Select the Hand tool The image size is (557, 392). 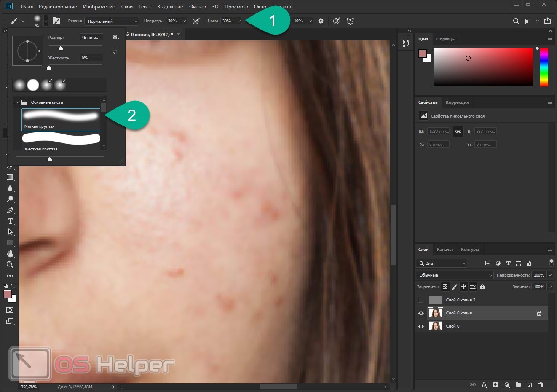[x=10, y=254]
